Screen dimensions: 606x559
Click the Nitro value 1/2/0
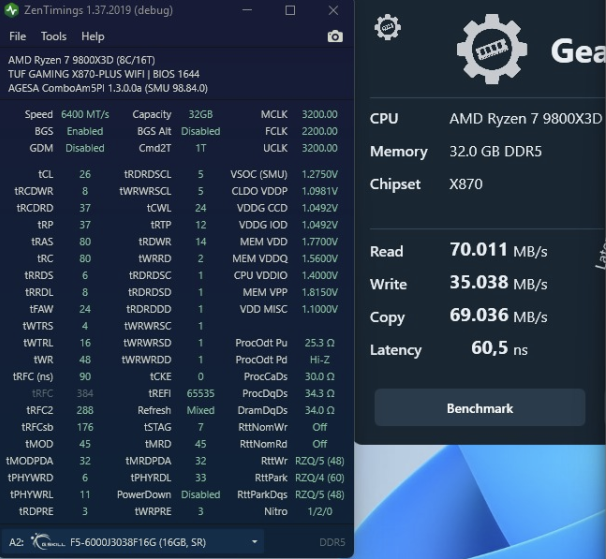click(320, 511)
